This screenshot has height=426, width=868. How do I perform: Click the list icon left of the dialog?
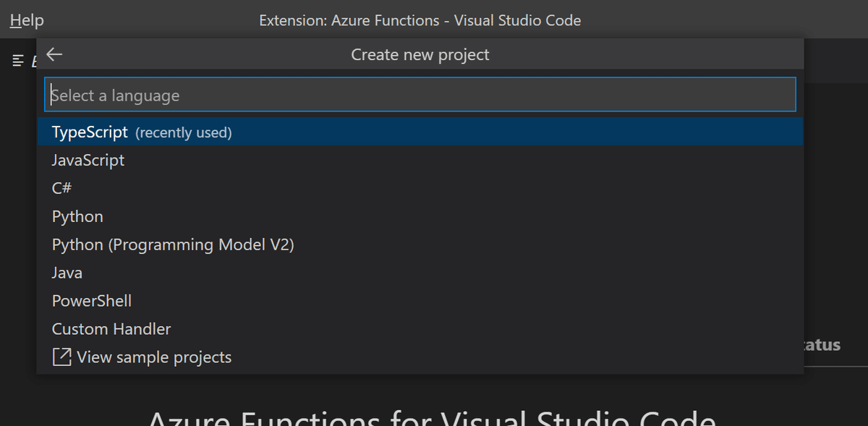[18, 60]
